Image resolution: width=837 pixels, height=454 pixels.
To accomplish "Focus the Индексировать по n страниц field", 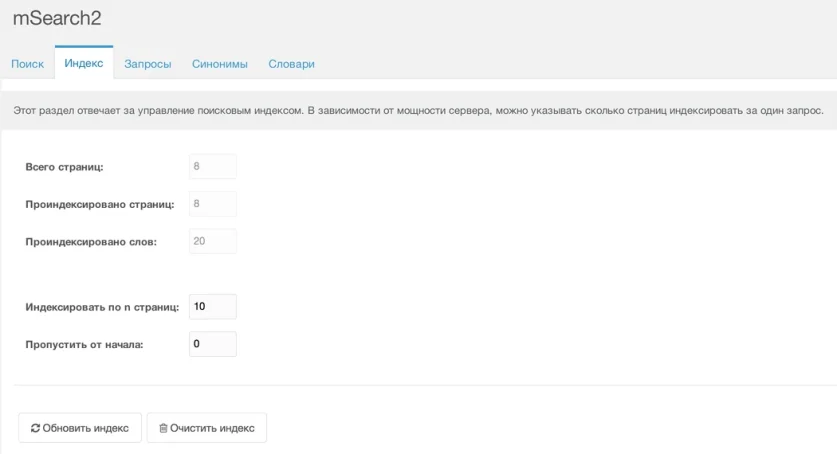I will 212,307.
